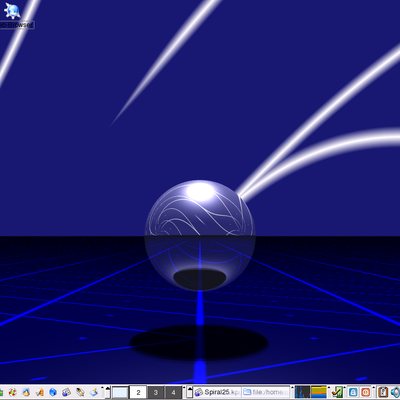400x400 pixels.
Task: Launch the pen writing application icon
Action: [x=80, y=392]
